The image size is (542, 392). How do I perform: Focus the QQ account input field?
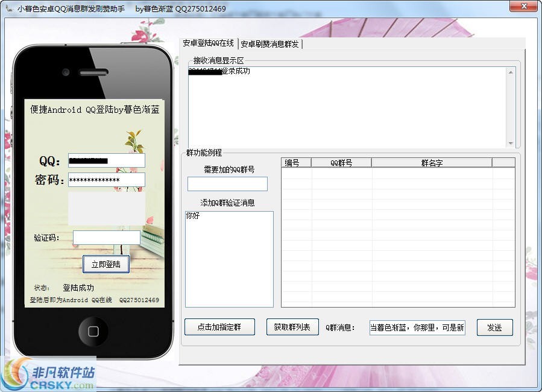pos(107,161)
